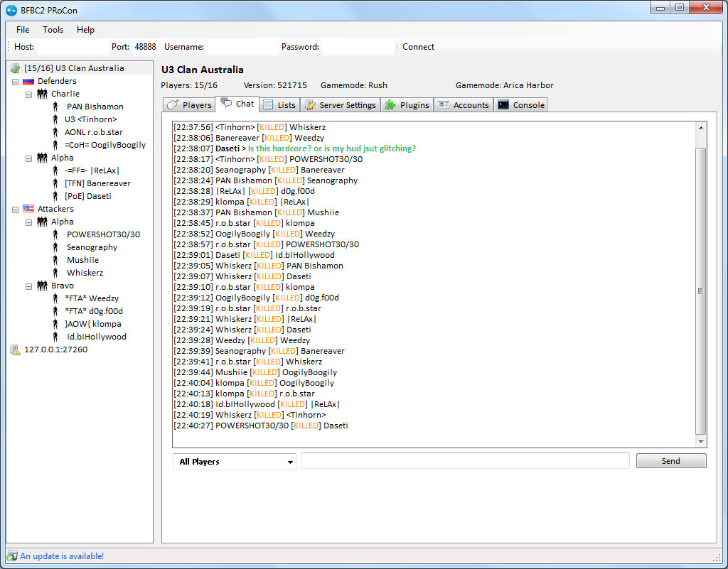The width and height of the screenshot is (728, 569).
Task: Click soldier icon beside -=FF=- |ReLAx|
Action: point(55,170)
